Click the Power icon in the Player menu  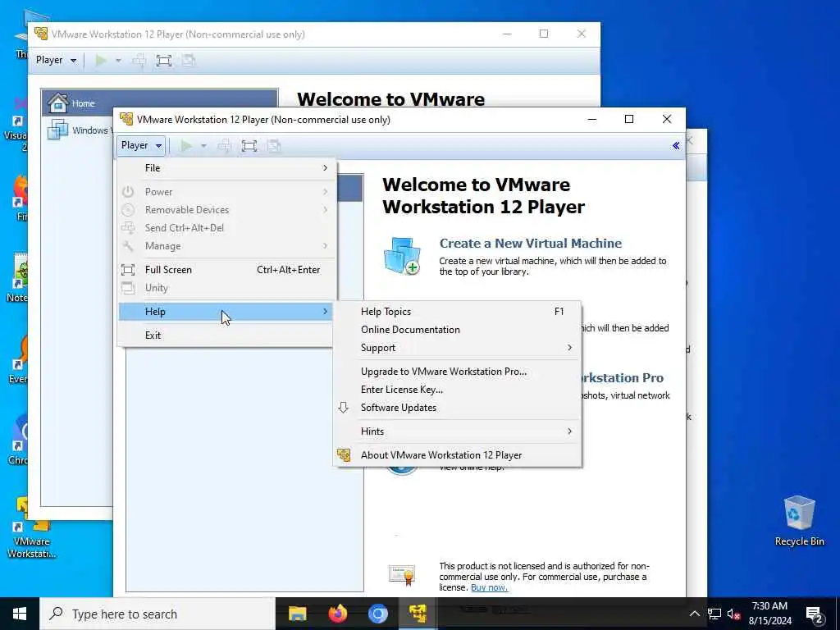(127, 191)
